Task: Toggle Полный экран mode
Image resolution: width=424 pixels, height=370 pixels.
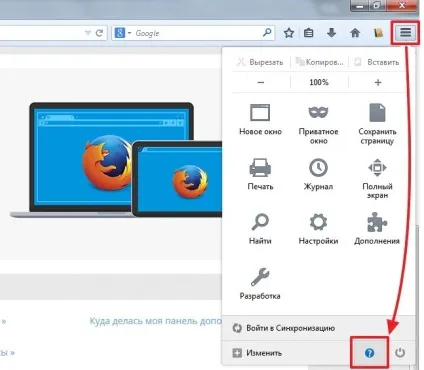Action: [377, 178]
